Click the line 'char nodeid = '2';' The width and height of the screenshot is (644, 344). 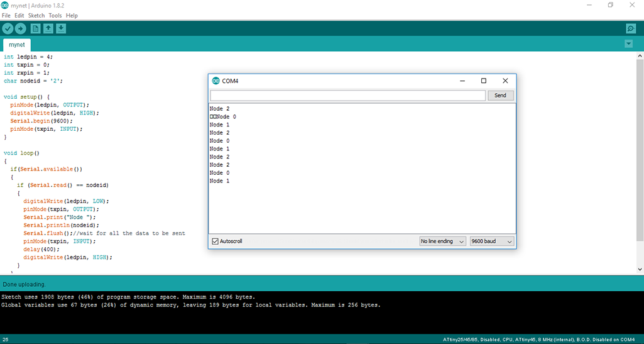point(33,81)
